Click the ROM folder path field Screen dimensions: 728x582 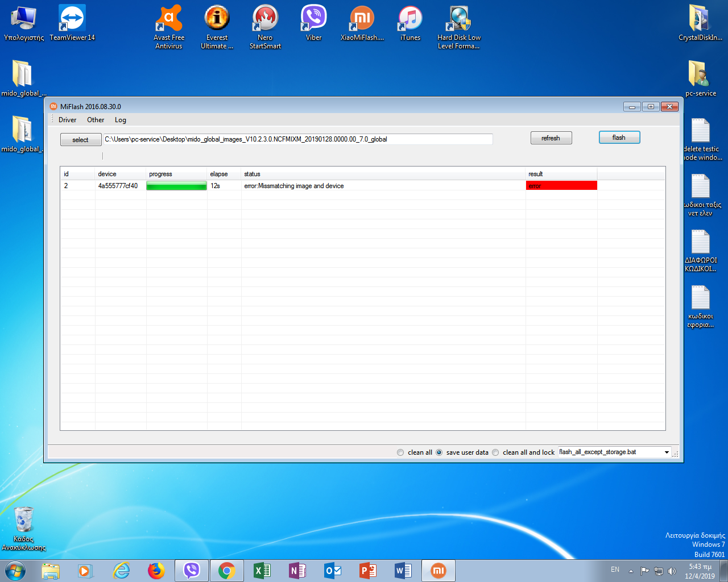tap(297, 139)
